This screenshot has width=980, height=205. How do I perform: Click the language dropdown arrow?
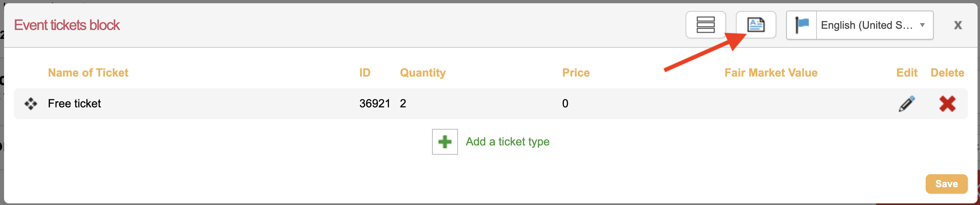click(922, 25)
